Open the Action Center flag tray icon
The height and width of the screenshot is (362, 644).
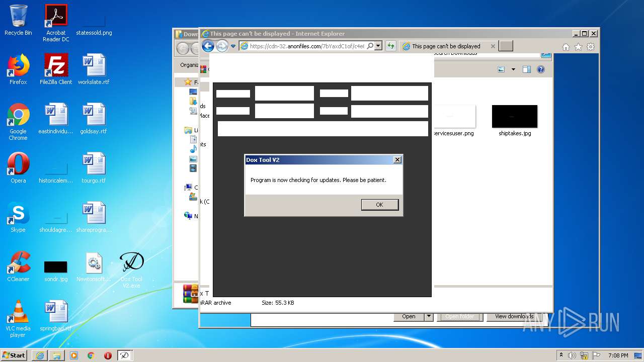point(596,355)
